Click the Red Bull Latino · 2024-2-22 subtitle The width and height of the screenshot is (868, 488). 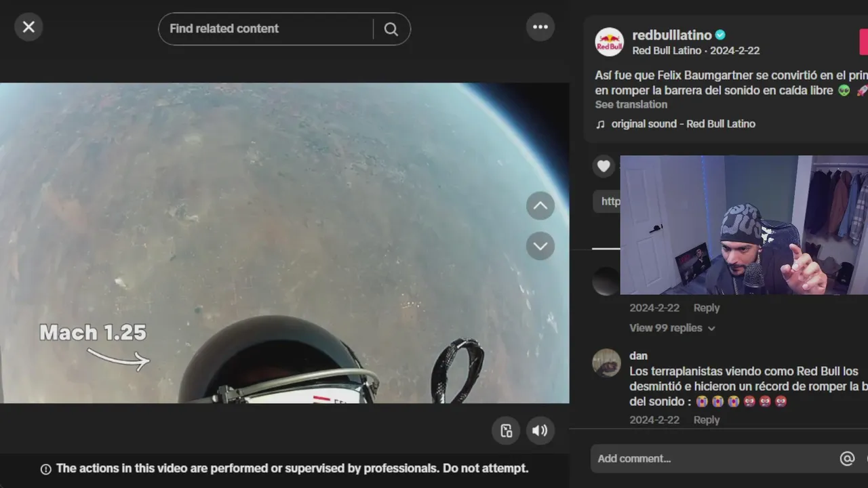(696, 51)
